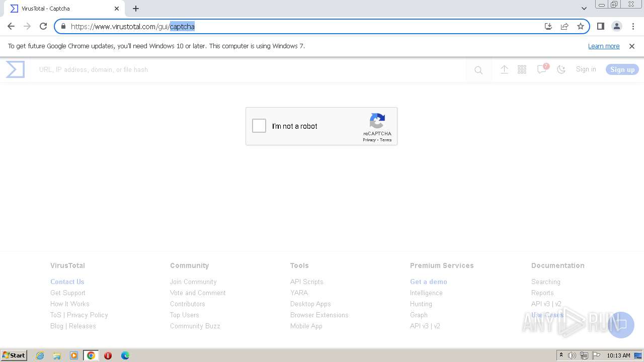Click the Windows Start button

pos(14,355)
